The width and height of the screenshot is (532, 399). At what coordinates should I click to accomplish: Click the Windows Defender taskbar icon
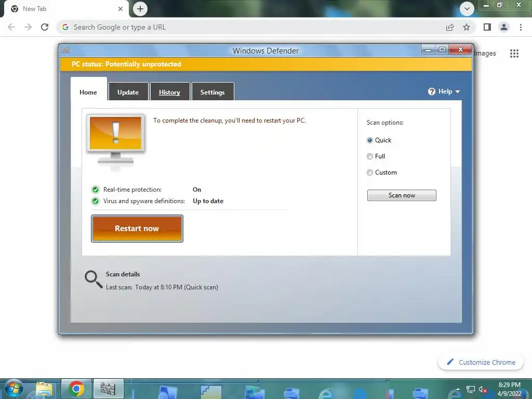pyautogui.click(x=108, y=389)
